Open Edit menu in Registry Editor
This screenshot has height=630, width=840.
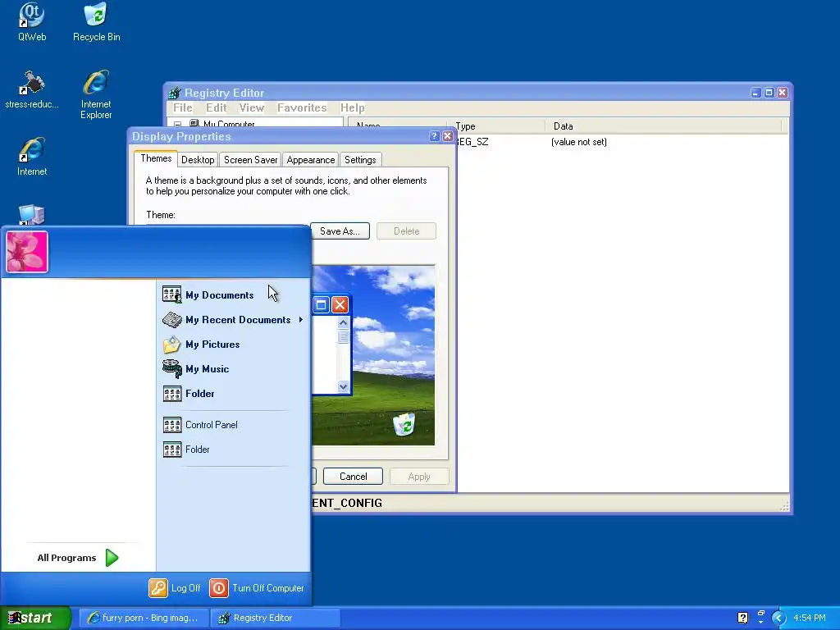[x=216, y=107]
